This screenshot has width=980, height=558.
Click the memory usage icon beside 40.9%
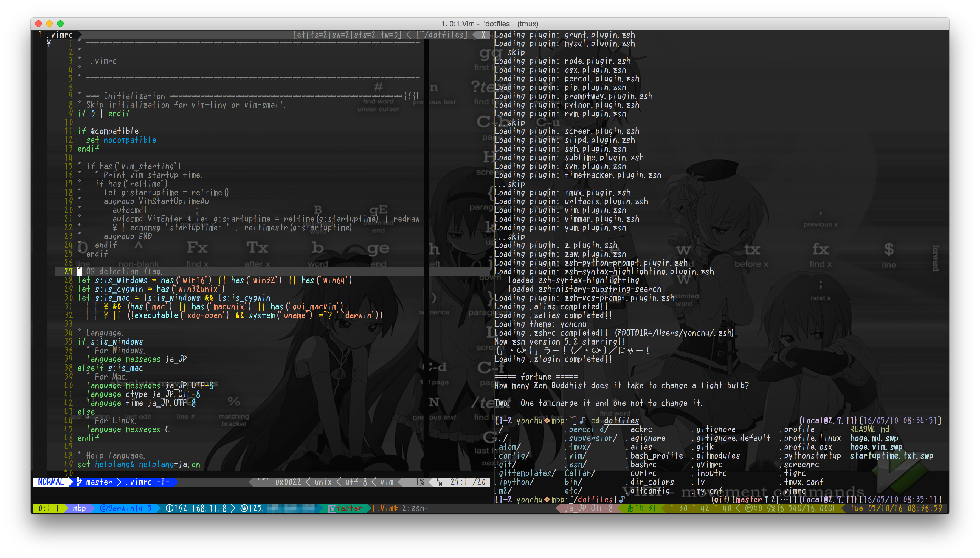[748, 509]
